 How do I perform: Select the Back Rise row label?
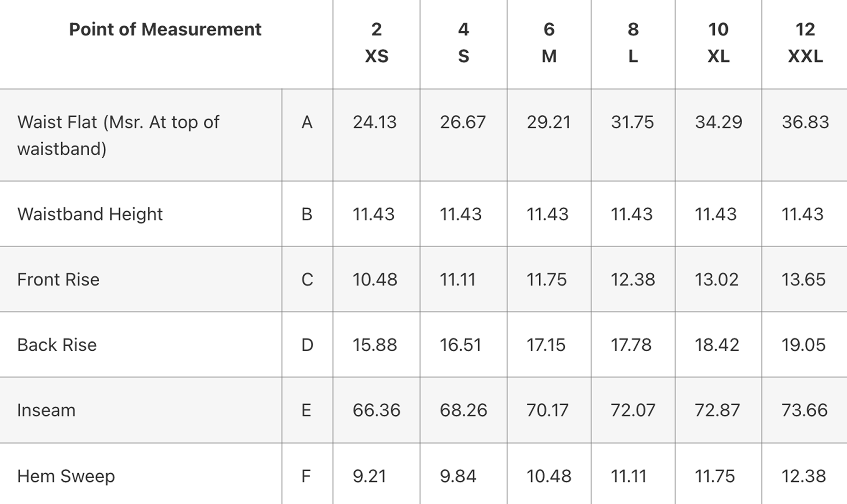[57, 345]
